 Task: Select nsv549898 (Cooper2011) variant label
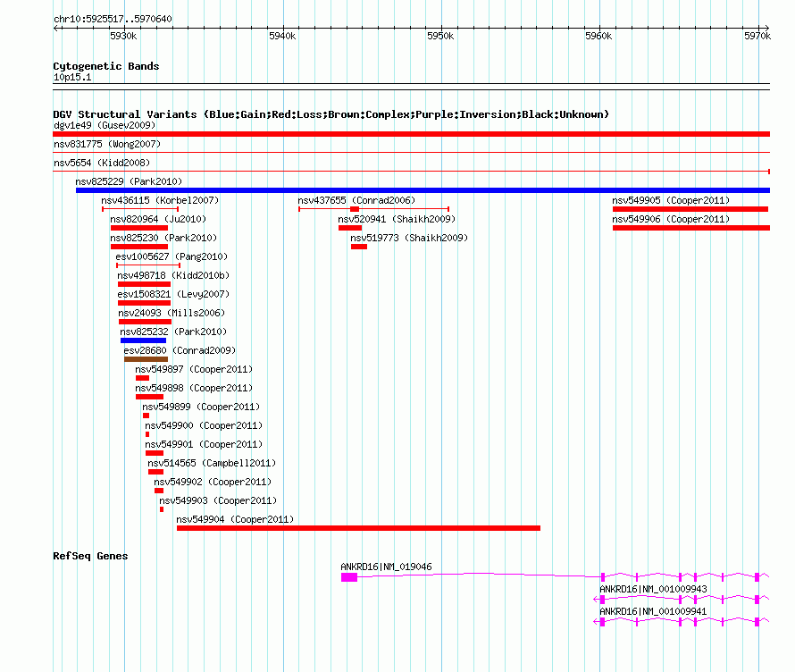coord(194,388)
